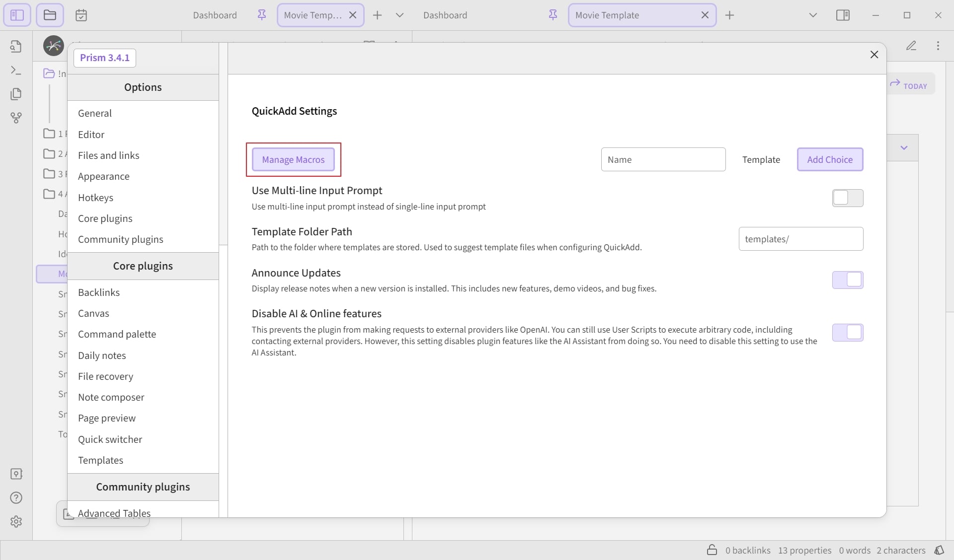Click the Add Choice button
Viewport: 954px width, 560px height.
point(830,159)
